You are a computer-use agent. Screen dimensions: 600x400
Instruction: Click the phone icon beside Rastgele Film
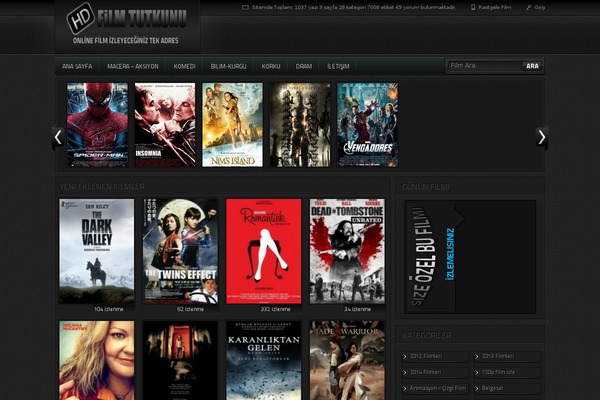[x=473, y=7]
